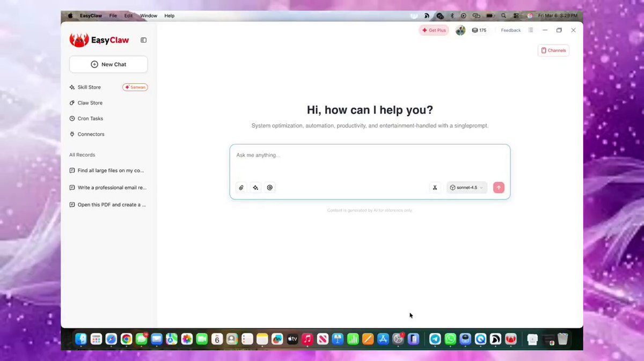This screenshot has height=361, width=644.
Task: Open Keynote from the Dock
Action: (x=338, y=339)
